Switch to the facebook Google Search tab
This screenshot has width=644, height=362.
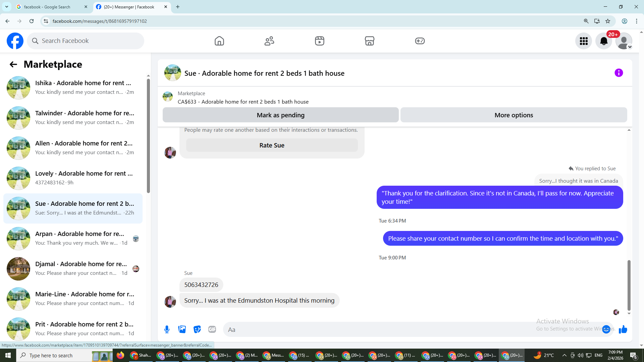[50, 7]
